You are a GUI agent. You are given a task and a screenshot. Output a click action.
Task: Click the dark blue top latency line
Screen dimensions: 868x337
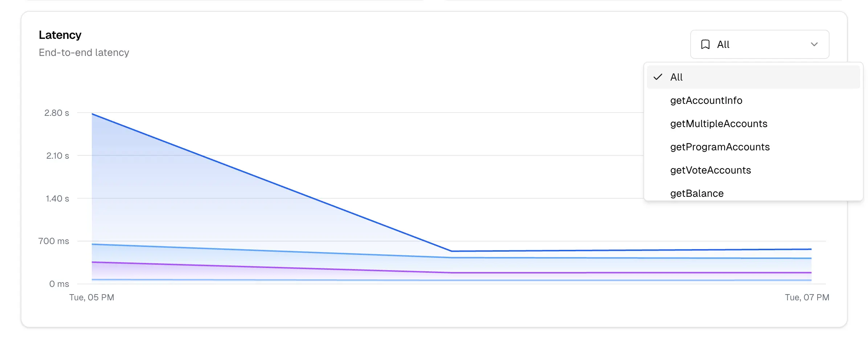[271, 183]
